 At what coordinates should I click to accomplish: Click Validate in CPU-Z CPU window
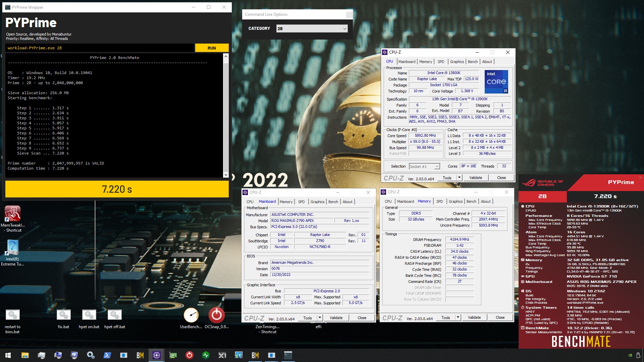pyautogui.click(x=475, y=178)
